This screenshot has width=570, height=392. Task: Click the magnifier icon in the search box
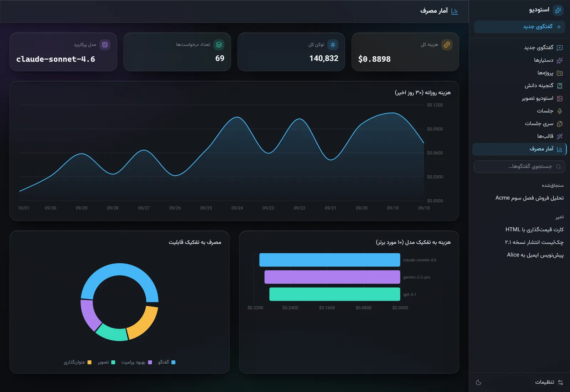coord(558,166)
